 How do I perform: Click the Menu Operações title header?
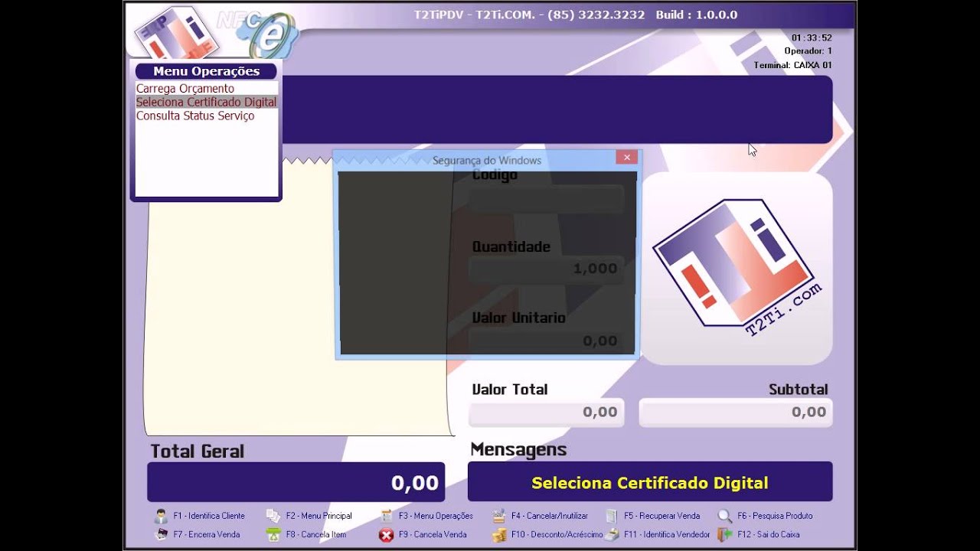pyautogui.click(x=206, y=71)
